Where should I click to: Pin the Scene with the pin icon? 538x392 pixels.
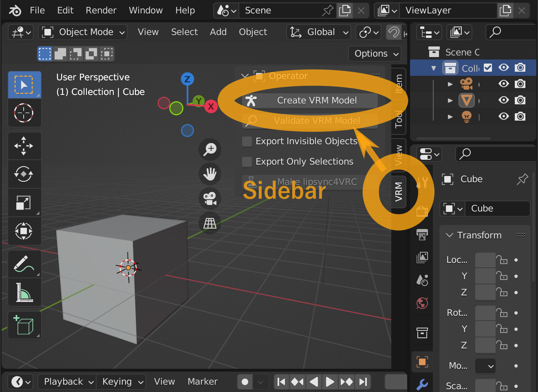click(327, 11)
